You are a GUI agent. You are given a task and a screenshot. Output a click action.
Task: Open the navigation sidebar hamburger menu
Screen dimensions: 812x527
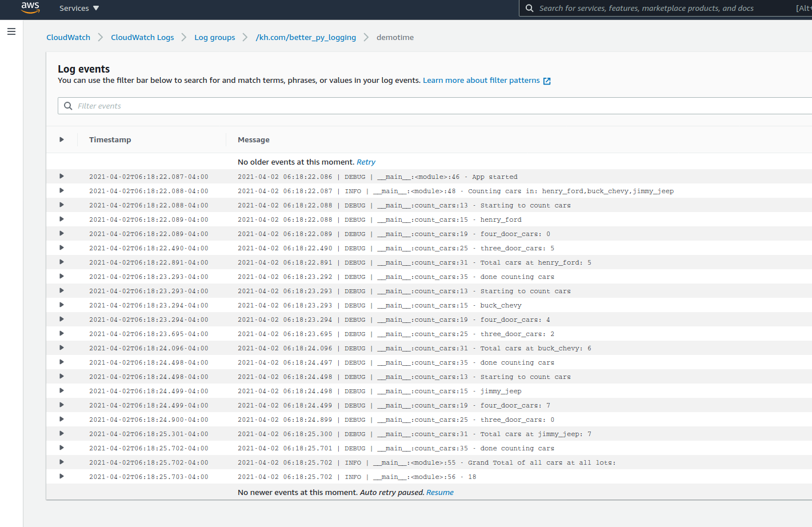[x=11, y=31]
